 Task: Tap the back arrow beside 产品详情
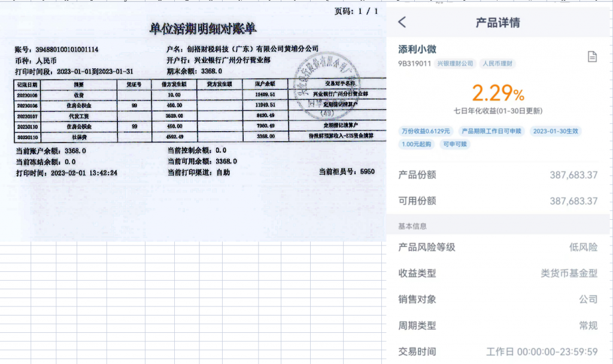(x=402, y=22)
